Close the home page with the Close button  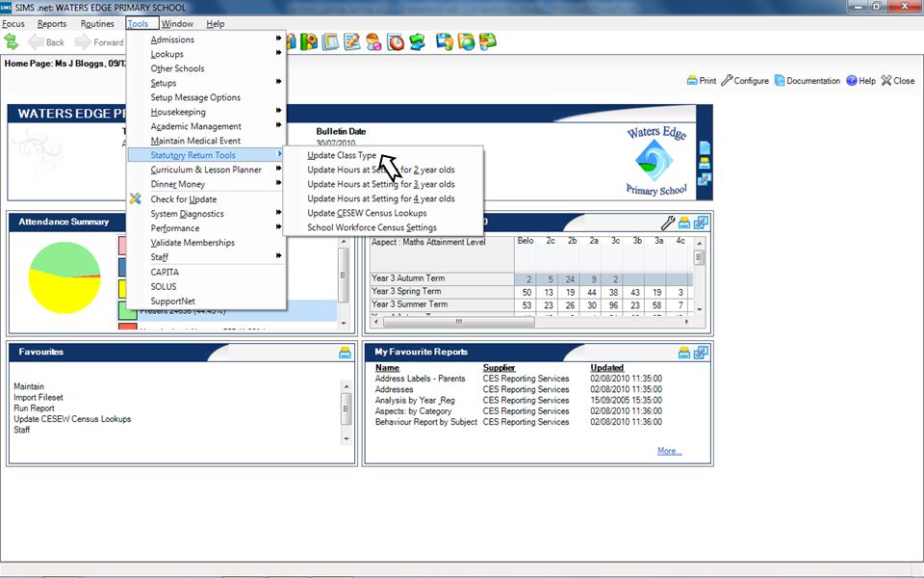[x=898, y=81]
